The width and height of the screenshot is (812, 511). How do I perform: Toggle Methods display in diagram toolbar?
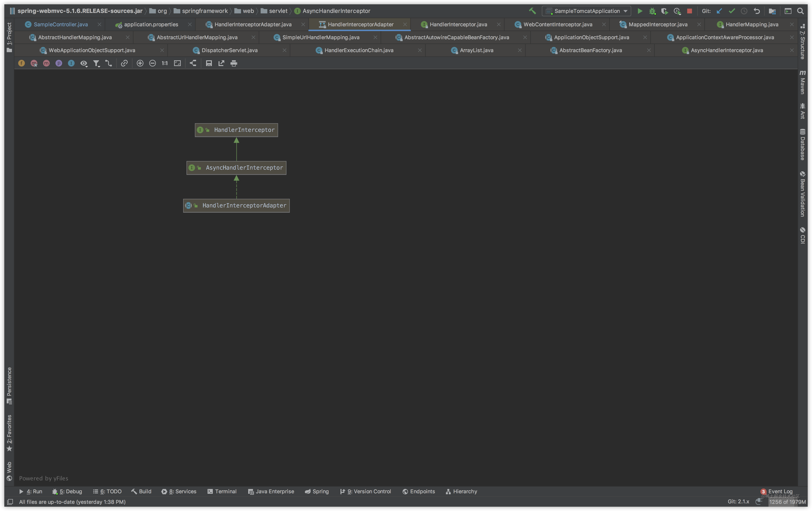pos(46,63)
